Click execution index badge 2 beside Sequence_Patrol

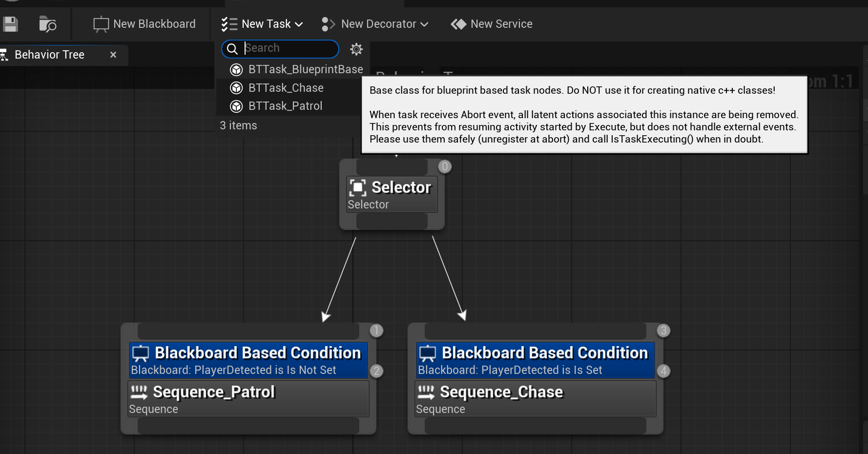click(x=376, y=371)
